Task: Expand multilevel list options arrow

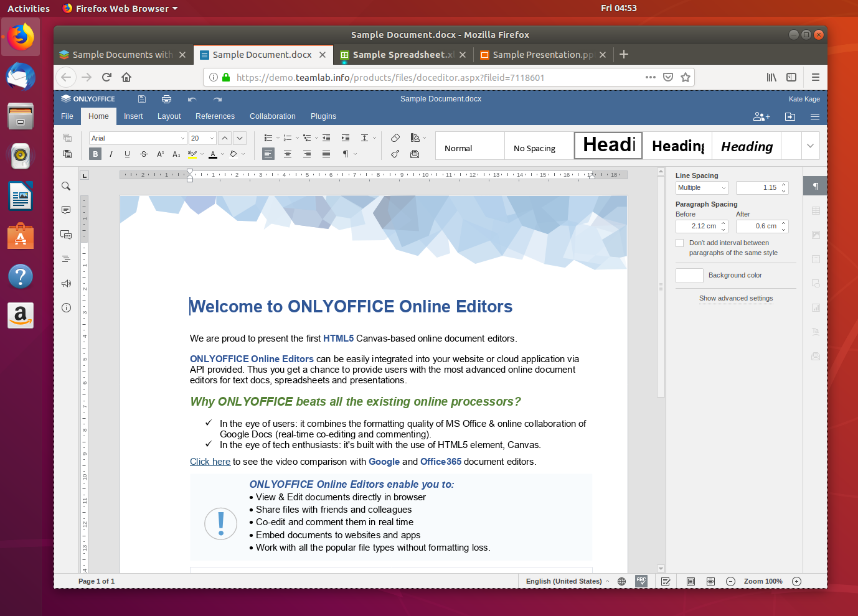Action: 316,138
